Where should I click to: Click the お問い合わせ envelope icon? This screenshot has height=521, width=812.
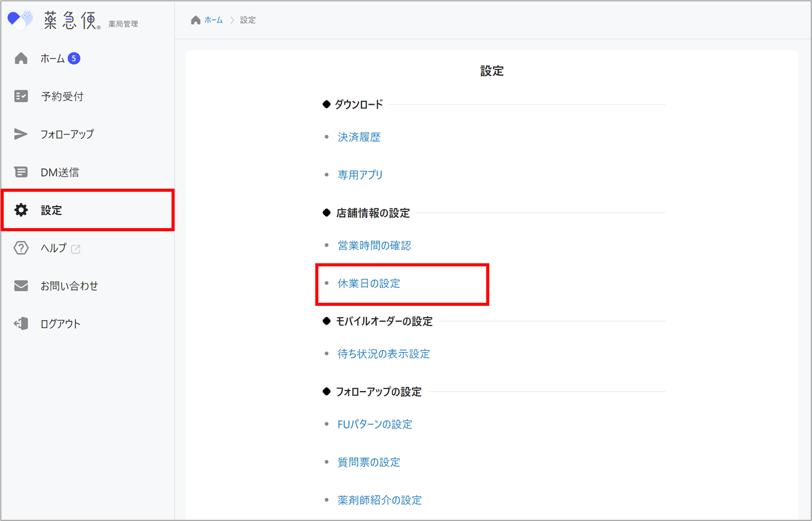pos(21,286)
